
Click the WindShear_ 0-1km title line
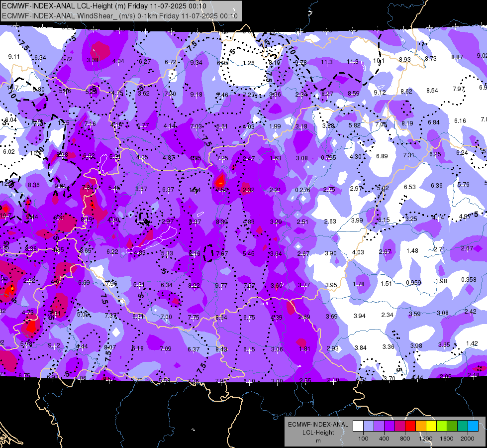tap(120, 16)
